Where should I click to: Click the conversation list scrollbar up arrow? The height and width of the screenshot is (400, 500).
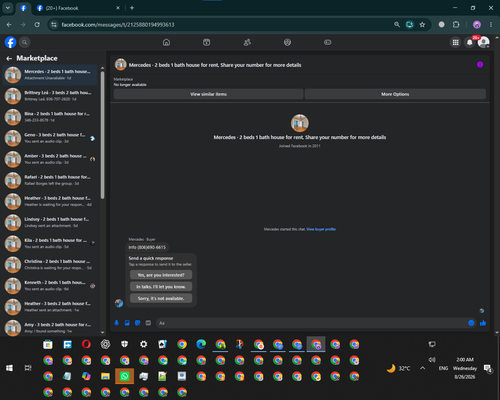click(102, 68)
